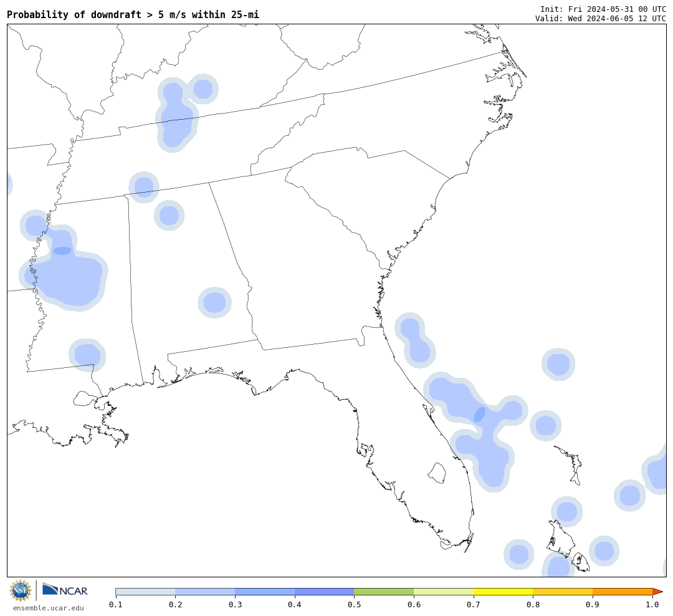Click the colorbar label 0.1
The height and width of the screenshot is (616, 673).
[115, 605]
